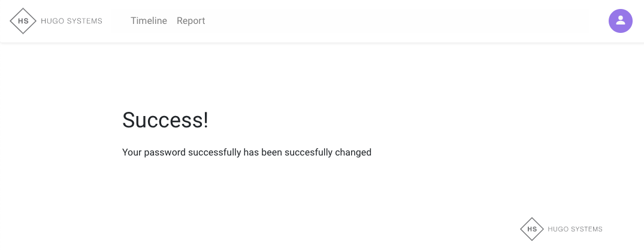Click the footer HUGO SYSTEMS wordmark
Viewport: 644px width, 250px height.
(x=575, y=229)
